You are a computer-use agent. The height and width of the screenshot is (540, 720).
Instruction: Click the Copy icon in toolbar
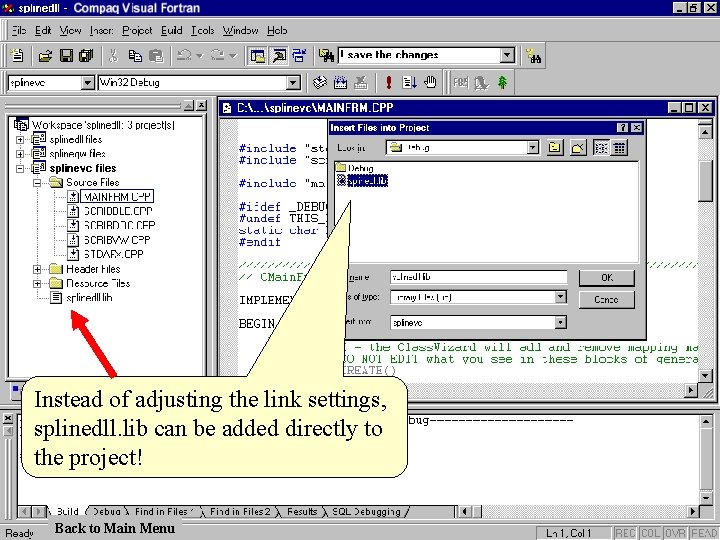click(135, 56)
